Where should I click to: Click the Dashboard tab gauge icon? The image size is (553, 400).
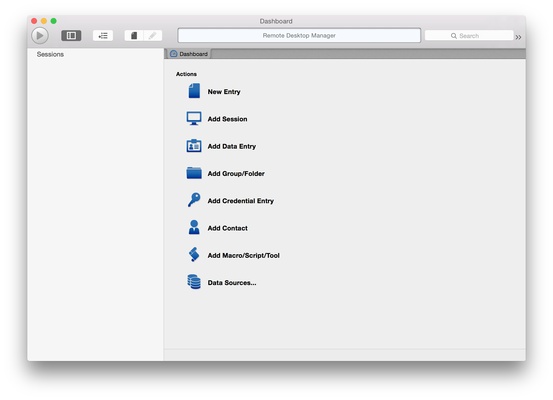tap(174, 54)
